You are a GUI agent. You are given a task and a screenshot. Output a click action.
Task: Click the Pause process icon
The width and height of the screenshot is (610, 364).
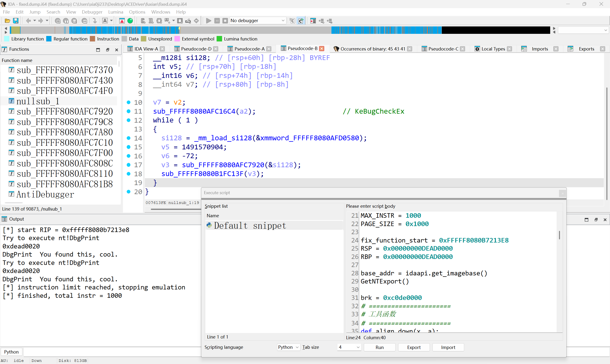point(217,21)
